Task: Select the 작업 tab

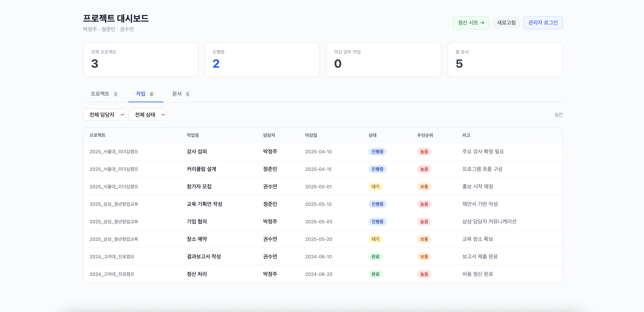Action: pyautogui.click(x=146, y=94)
